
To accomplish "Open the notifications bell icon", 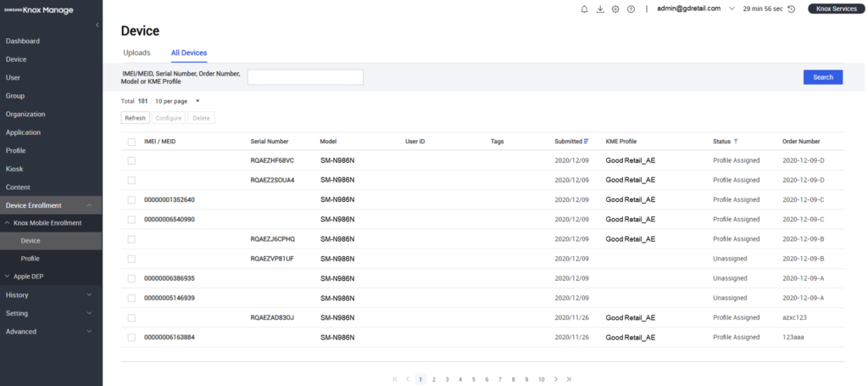I will click(584, 9).
